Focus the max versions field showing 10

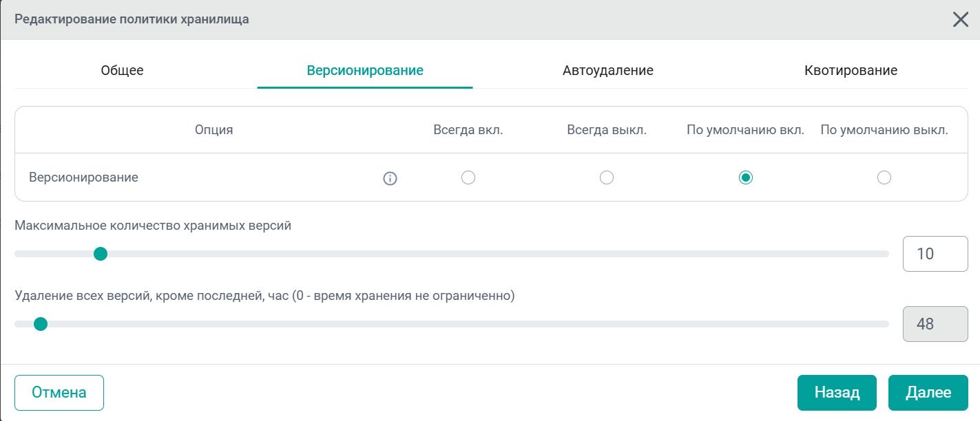[x=935, y=254]
